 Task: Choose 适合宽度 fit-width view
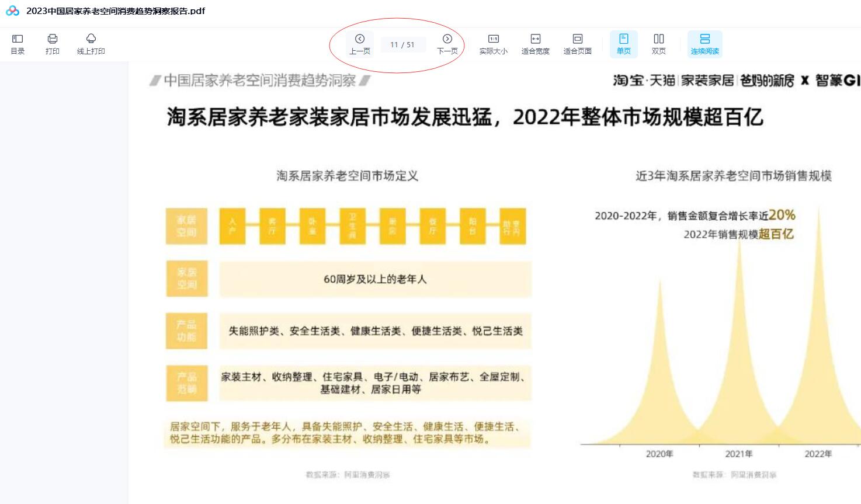tap(535, 44)
